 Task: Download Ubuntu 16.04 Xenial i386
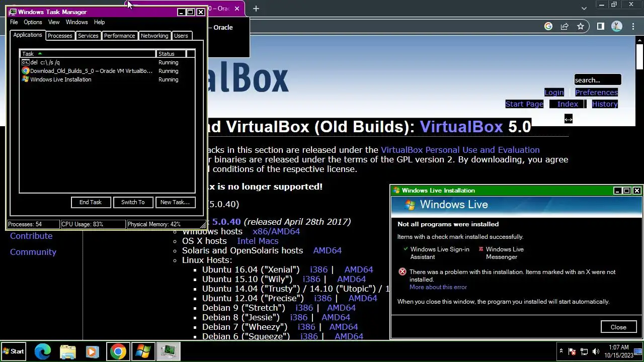(318, 269)
